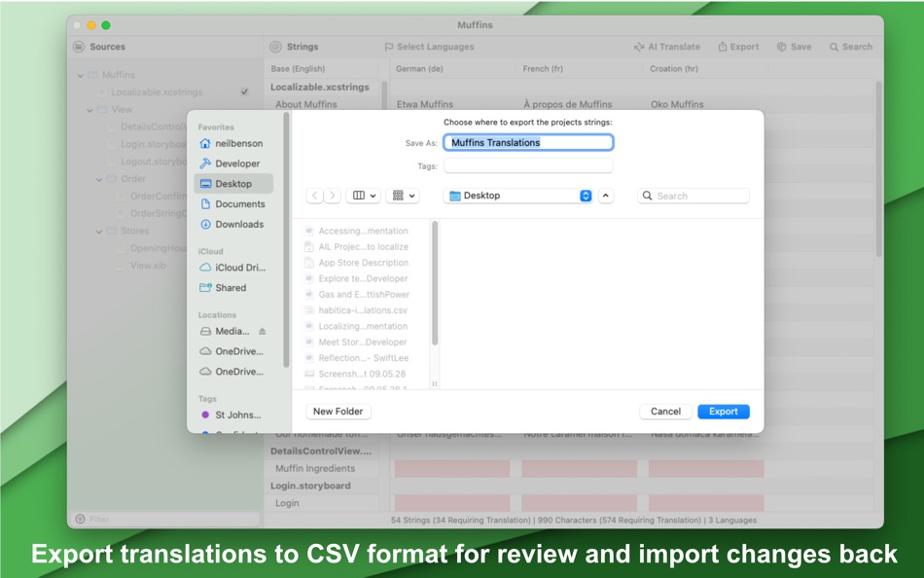The height and width of the screenshot is (578, 924).
Task: Click the Export button in the dialog
Action: (723, 411)
